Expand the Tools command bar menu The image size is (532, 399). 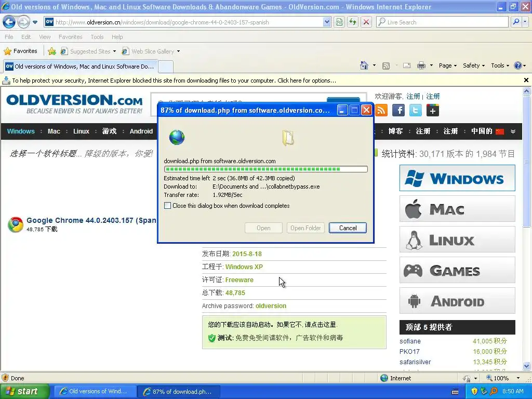click(500, 65)
